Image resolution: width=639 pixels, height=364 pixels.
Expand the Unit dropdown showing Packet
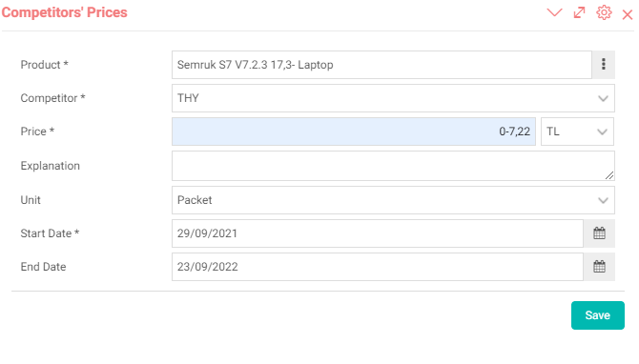[393, 200]
